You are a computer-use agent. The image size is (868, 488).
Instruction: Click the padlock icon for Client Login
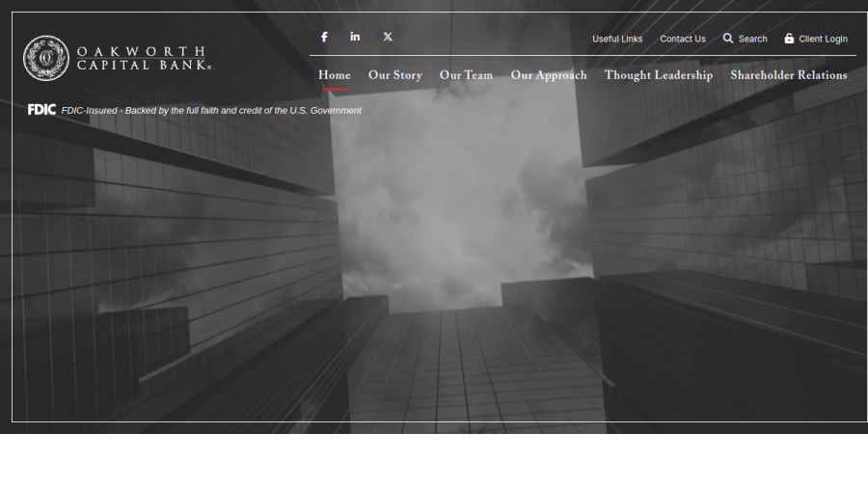(x=789, y=39)
